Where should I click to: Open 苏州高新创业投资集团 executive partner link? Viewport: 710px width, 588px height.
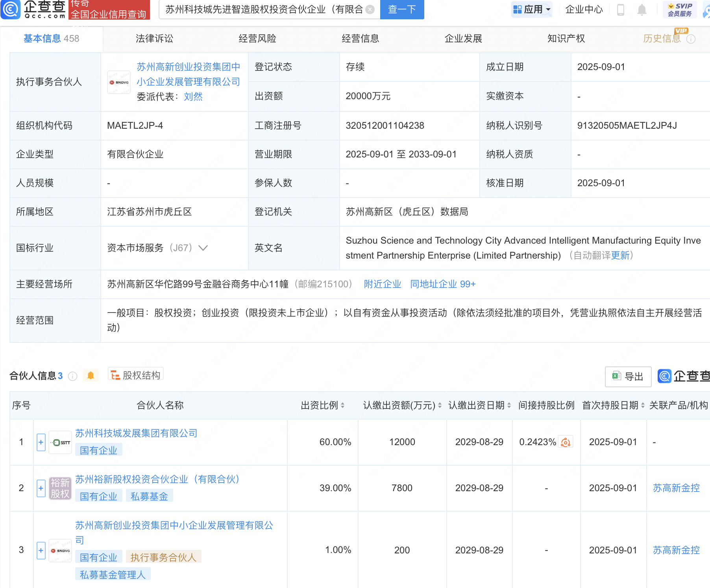pos(189,74)
